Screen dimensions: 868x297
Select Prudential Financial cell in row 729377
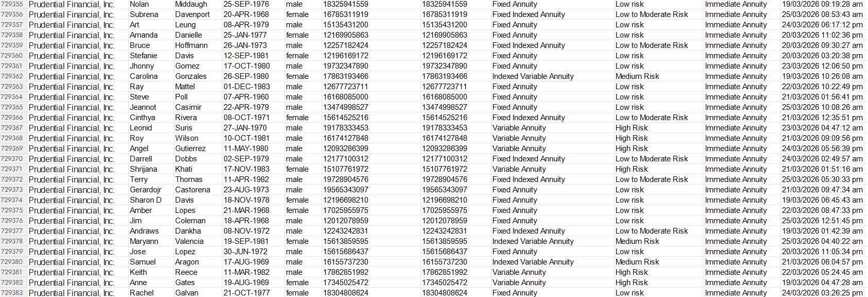point(72,231)
